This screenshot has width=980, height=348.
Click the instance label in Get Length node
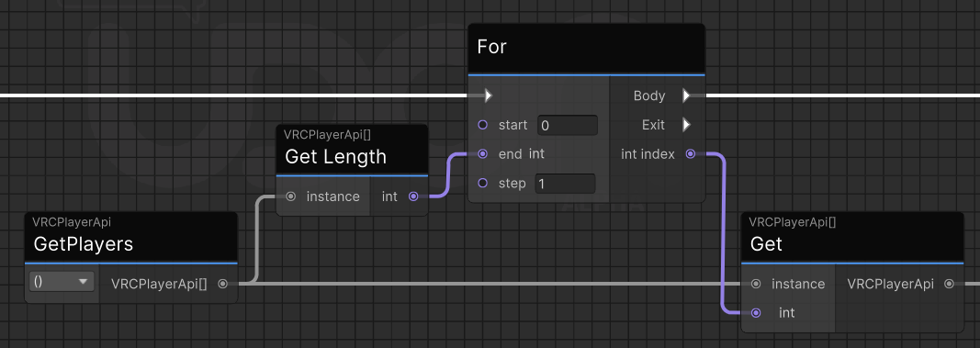[333, 196]
